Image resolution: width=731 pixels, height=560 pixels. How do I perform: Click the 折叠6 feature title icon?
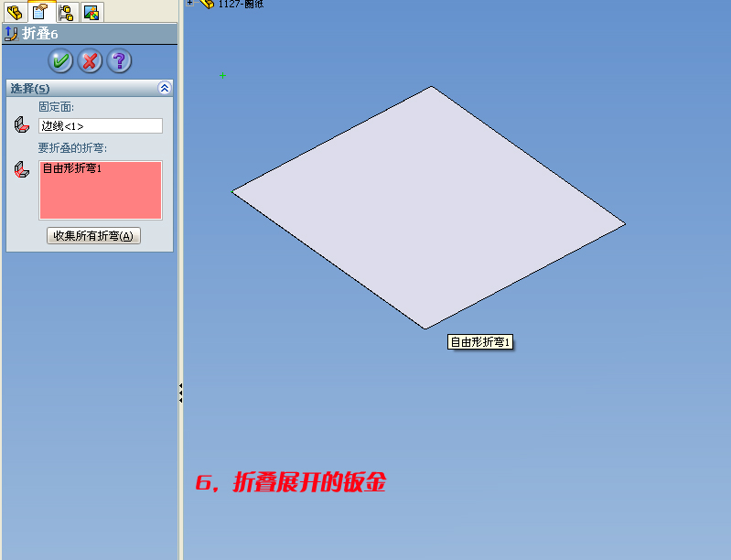point(11,34)
